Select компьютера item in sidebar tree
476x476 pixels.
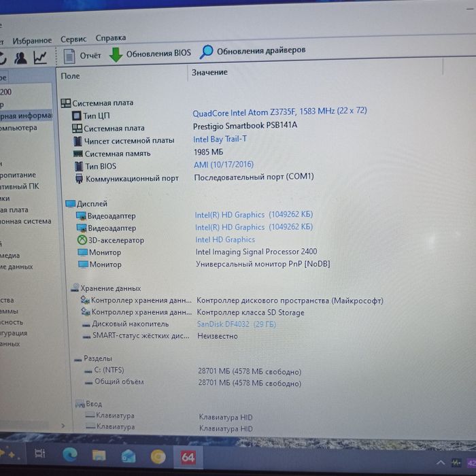[x=18, y=128]
